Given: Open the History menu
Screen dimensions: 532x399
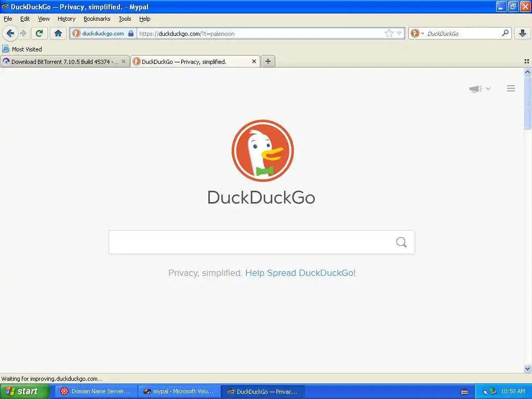Looking at the screenshot, I should (66, 19).
